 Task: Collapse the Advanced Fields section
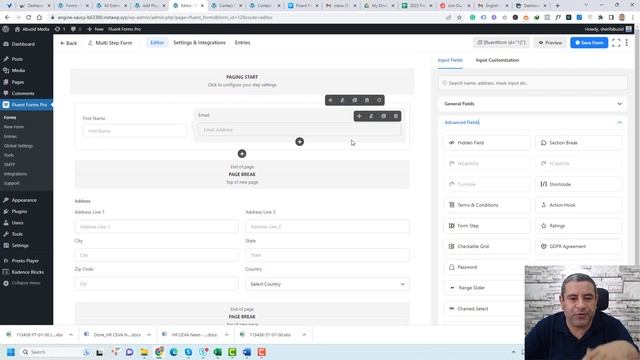click(533, 122)
